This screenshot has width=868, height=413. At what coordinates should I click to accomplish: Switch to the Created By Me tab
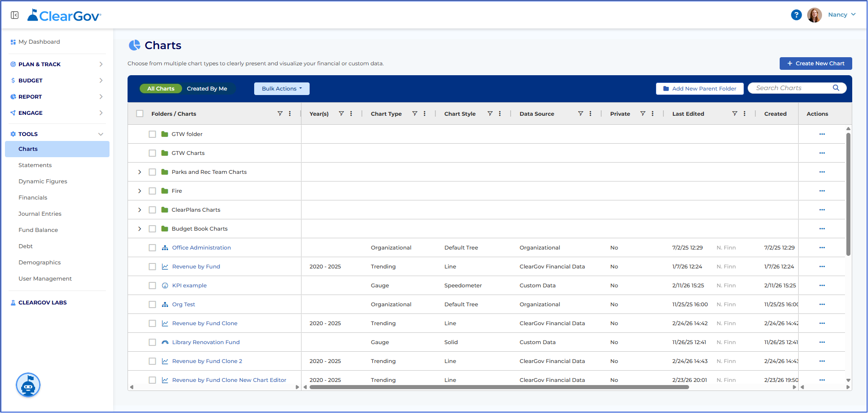207,89
